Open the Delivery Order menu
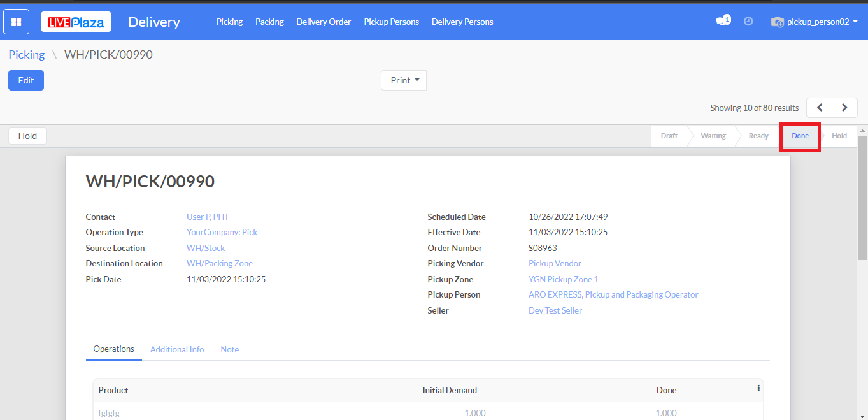The image size is (868, 420). click(324, 22)
